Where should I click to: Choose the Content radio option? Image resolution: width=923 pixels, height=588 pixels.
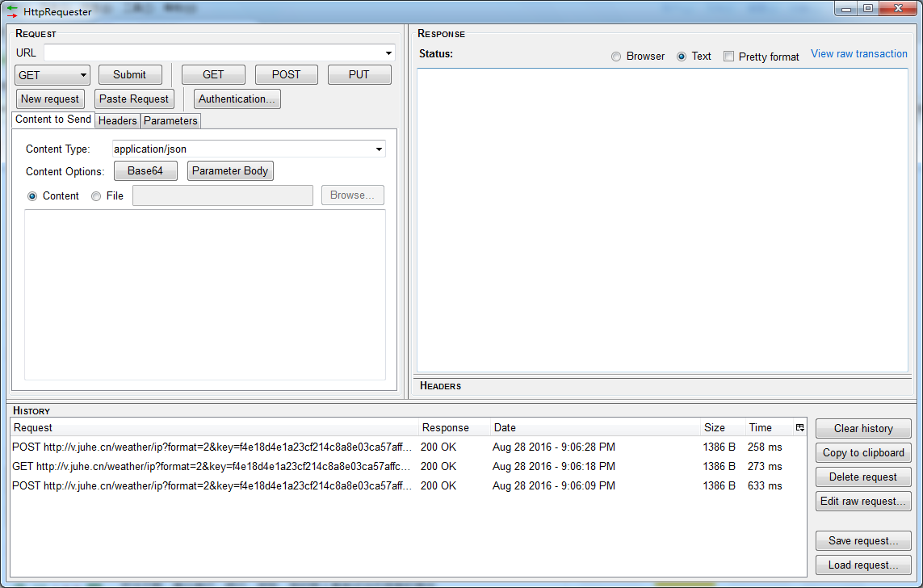[32, 196]
